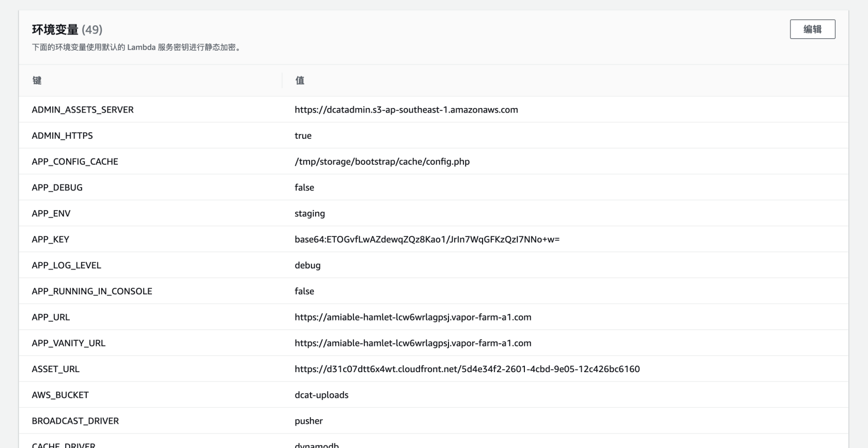The image size is (868, 448).
Task: Select the APP_ENV key
Action: coord(51,213)
